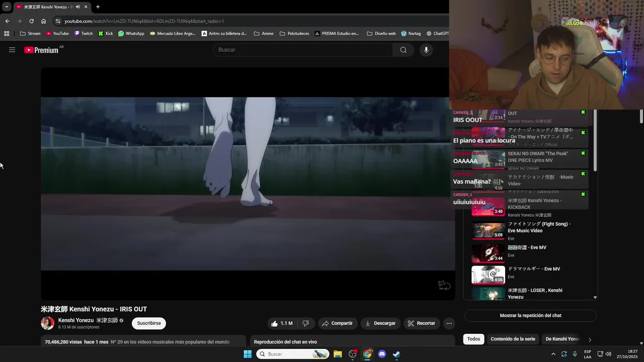Click the video player area
Viewport: 644px width, 362px height.
click(248, 184)
